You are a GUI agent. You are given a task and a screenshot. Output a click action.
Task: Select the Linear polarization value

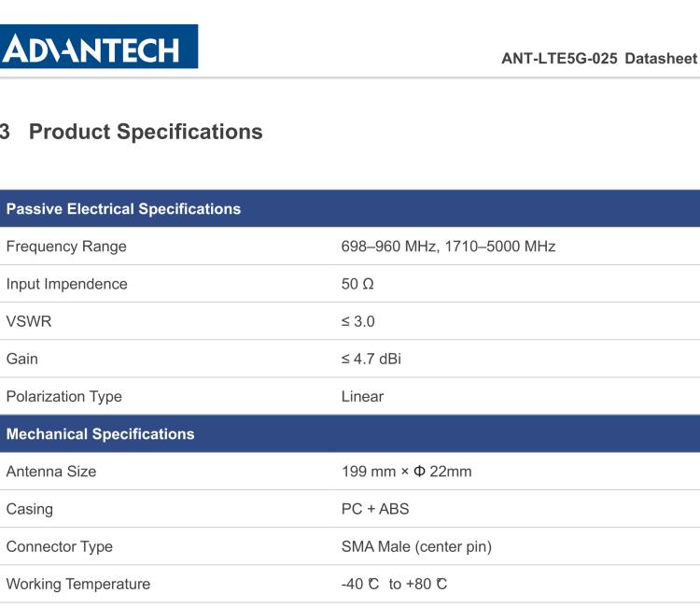point(362,396)
